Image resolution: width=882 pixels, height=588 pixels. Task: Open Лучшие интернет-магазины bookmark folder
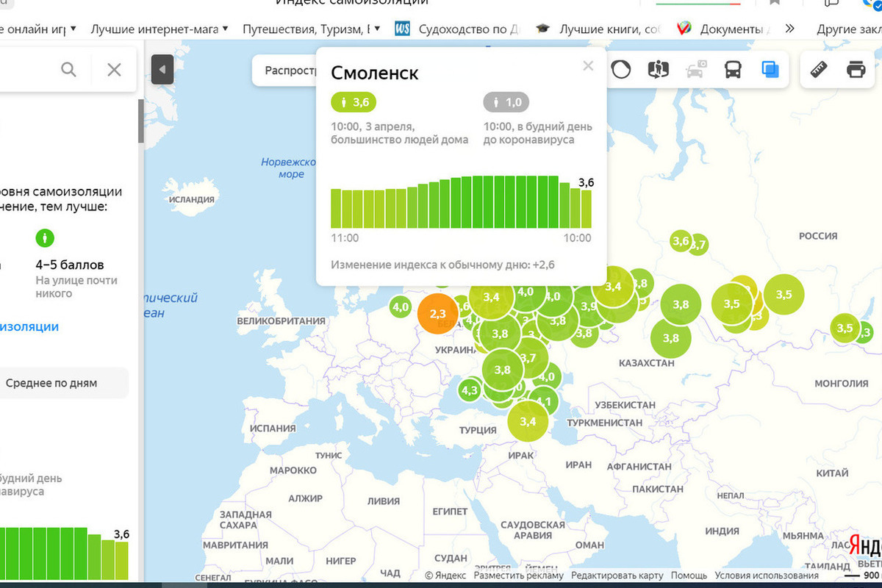point(154,29)
